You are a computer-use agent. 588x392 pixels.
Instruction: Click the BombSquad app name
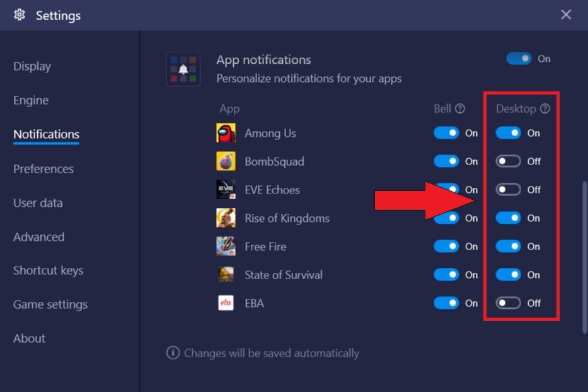(275, 162)
